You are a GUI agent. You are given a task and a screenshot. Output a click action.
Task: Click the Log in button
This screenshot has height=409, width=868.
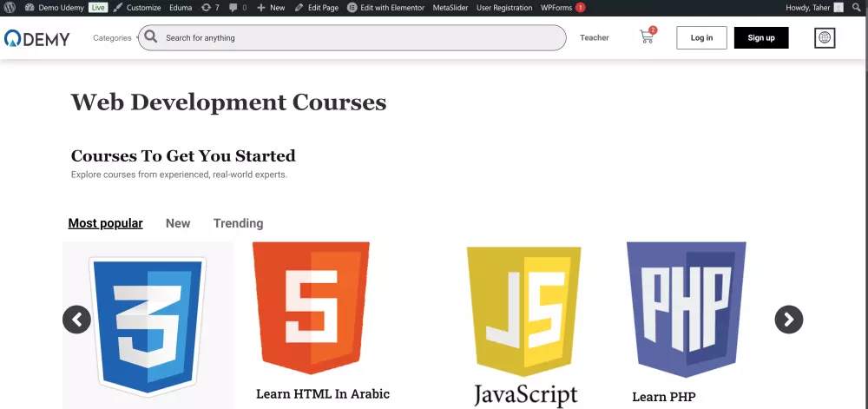(701, 37)
